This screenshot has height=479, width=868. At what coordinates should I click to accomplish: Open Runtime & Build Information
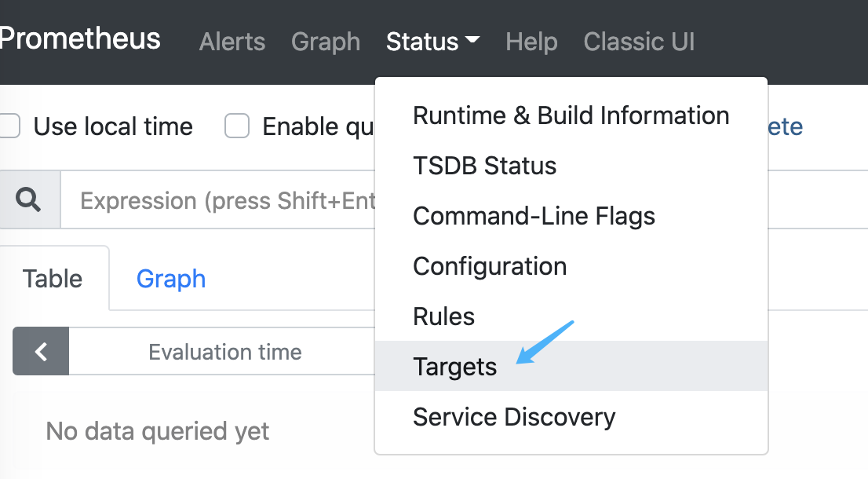tap(571, 115)
